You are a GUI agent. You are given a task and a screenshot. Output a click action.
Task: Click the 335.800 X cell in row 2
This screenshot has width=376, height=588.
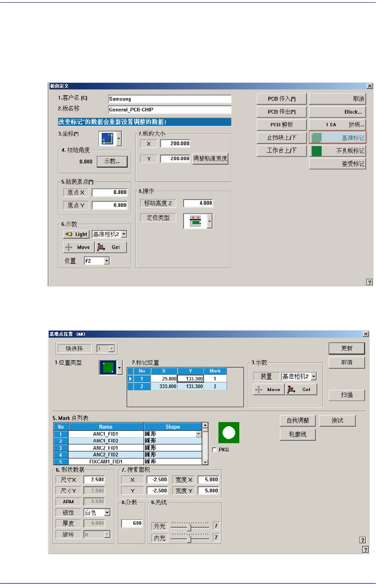click(x=164, y=386)
